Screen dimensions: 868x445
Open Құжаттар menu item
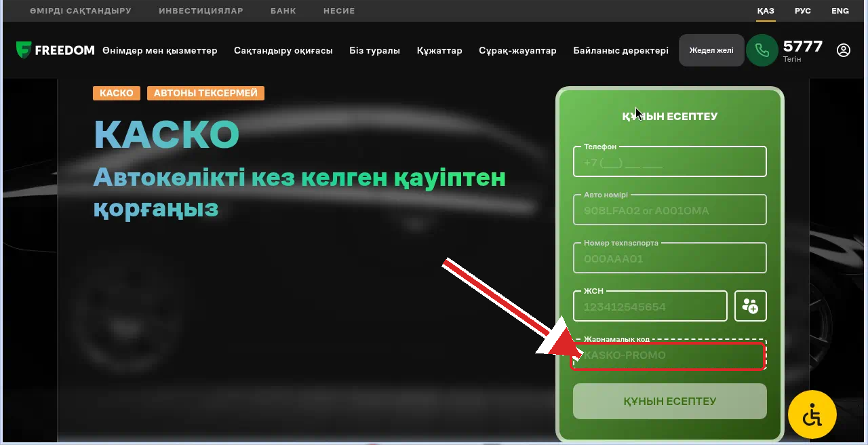click(439, 50)
